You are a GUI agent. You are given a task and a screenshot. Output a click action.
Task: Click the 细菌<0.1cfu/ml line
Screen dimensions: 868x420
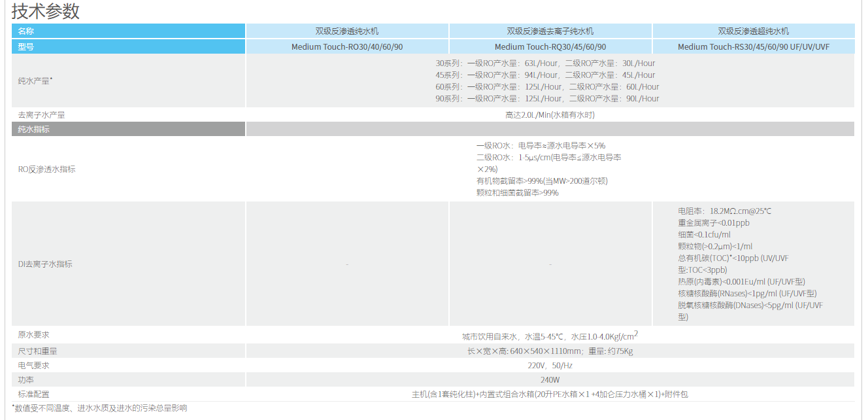click(x=704, y=235)
